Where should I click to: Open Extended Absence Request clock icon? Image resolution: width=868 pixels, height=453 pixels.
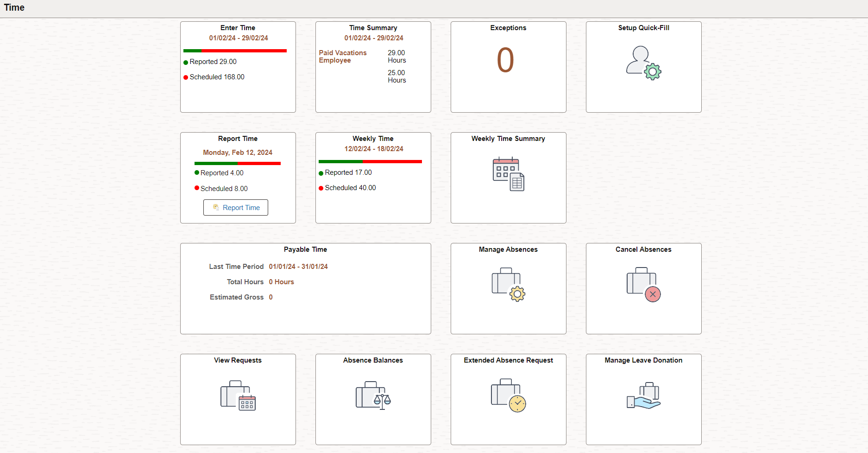[509, 396]
